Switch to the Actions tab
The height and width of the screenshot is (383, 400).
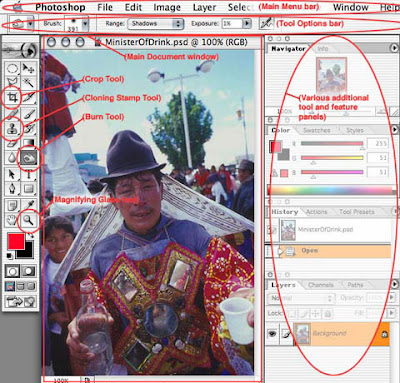pyautogui.click(x=316, y=212)
